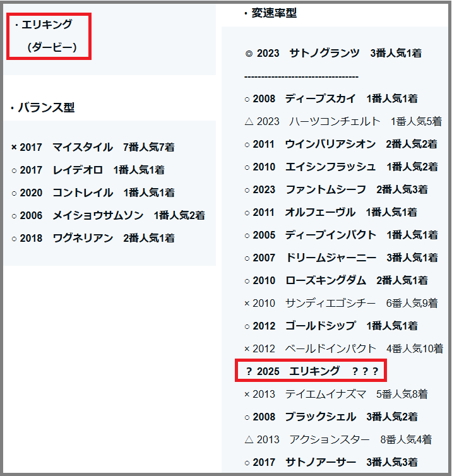Click the 2010 エイシンフラッシュ entry
Screen dimensions: 452x476
pyautogui.click(x=341, y=167)
